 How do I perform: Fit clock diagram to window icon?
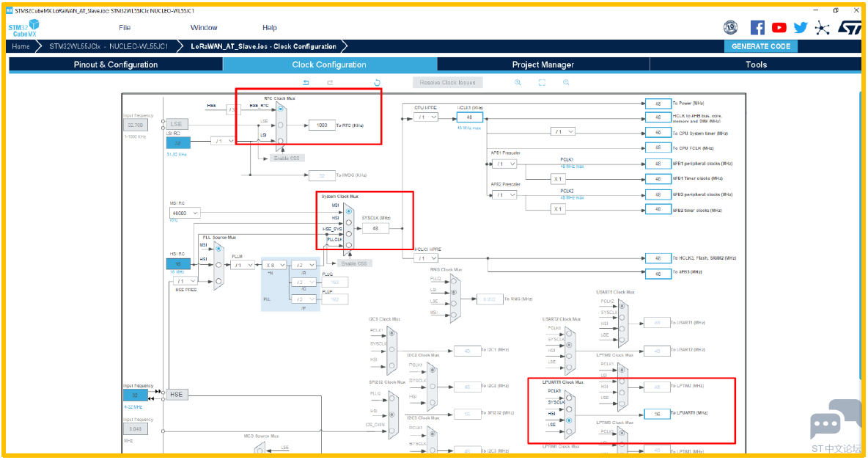tap(542, 83)
